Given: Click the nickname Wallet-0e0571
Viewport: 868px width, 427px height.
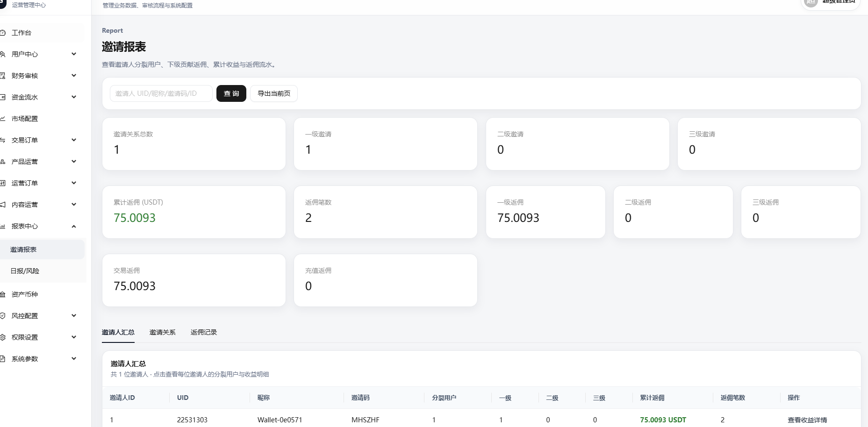Looking at the screenshot, I should pos(280,420).
